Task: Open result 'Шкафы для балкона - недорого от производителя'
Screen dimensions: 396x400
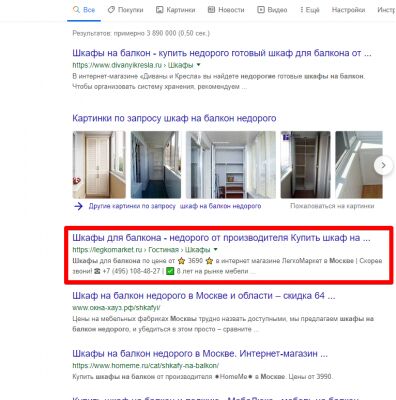Action: [x=221, y=238]
